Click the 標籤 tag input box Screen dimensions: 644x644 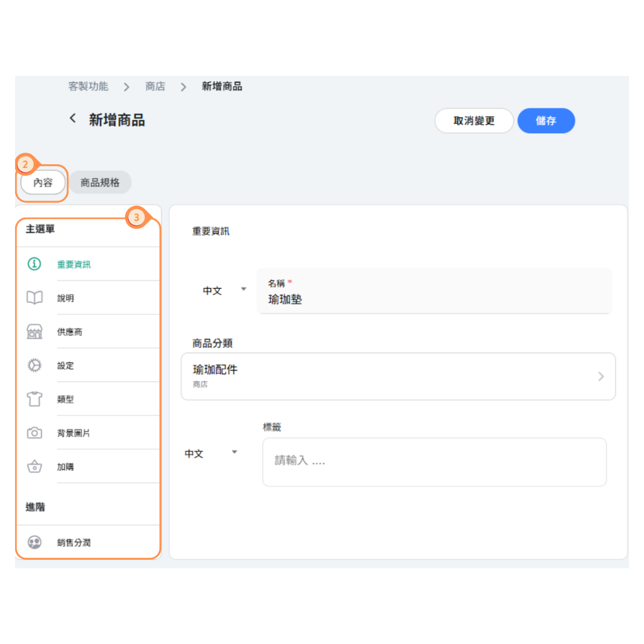[x=434, y=462]
